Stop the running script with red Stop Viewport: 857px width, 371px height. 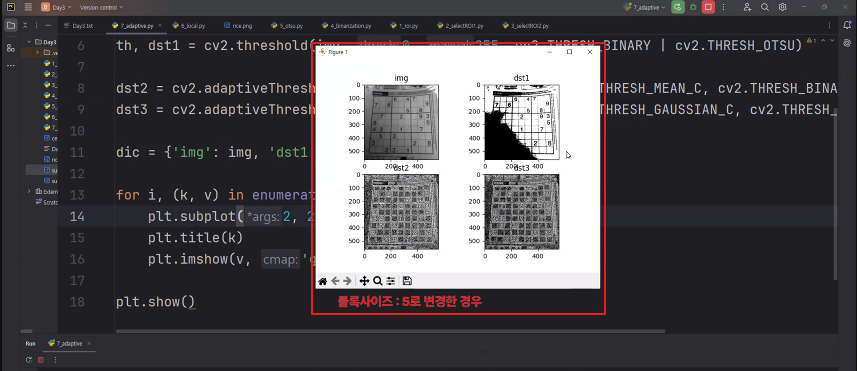click(x=708, y=7)
